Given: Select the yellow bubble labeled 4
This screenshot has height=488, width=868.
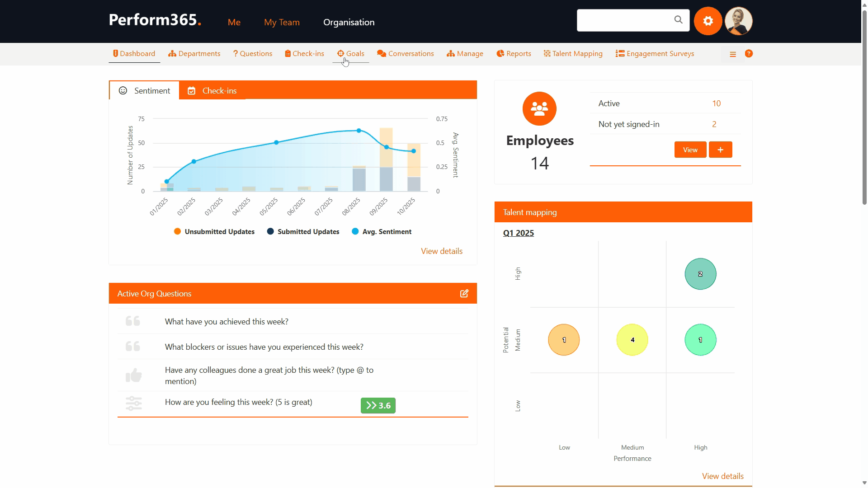Looking at the screenshot, I should [x=632, y=340].
